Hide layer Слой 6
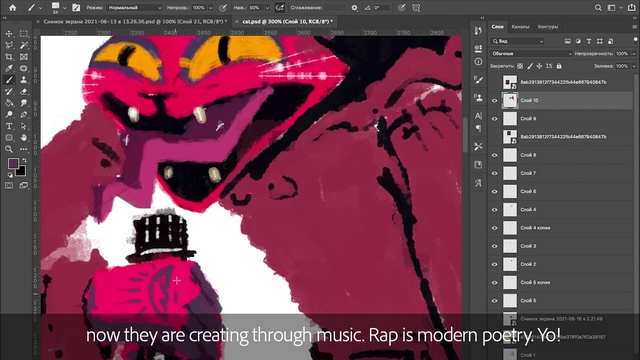This screenshot has width=640, height=360. click(495, 191)
